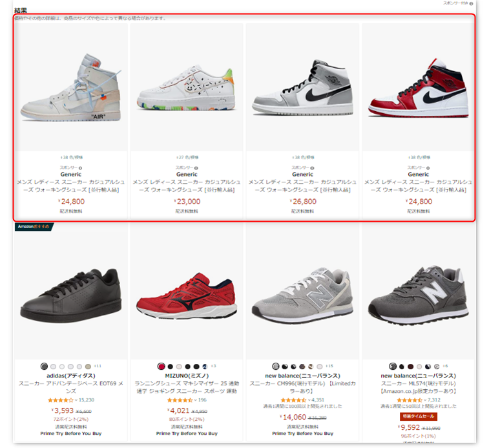
Task: Click the sponsor info icon on the ¥23,000 Generic shoe
Action: 196,168
